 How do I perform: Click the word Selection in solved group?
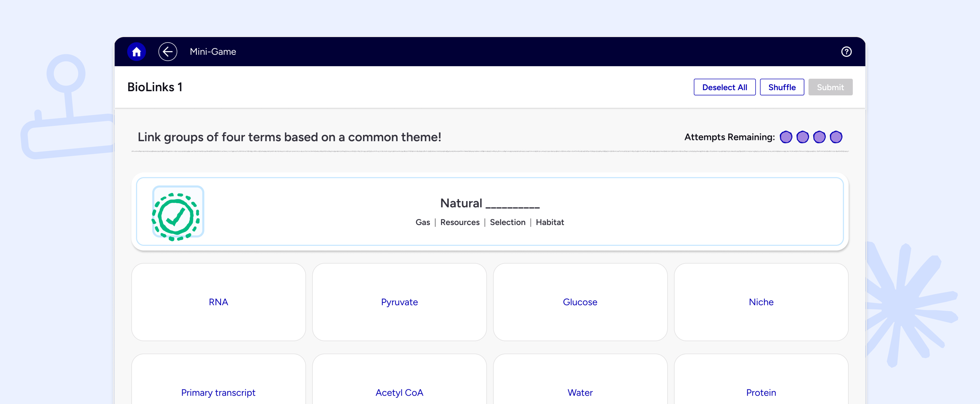coord(507,222)
